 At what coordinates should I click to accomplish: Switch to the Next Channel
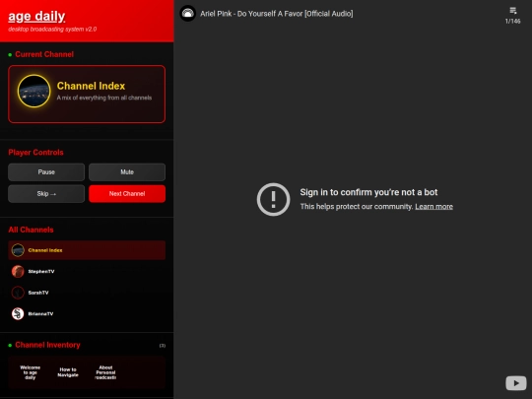(x=127, y=194)
